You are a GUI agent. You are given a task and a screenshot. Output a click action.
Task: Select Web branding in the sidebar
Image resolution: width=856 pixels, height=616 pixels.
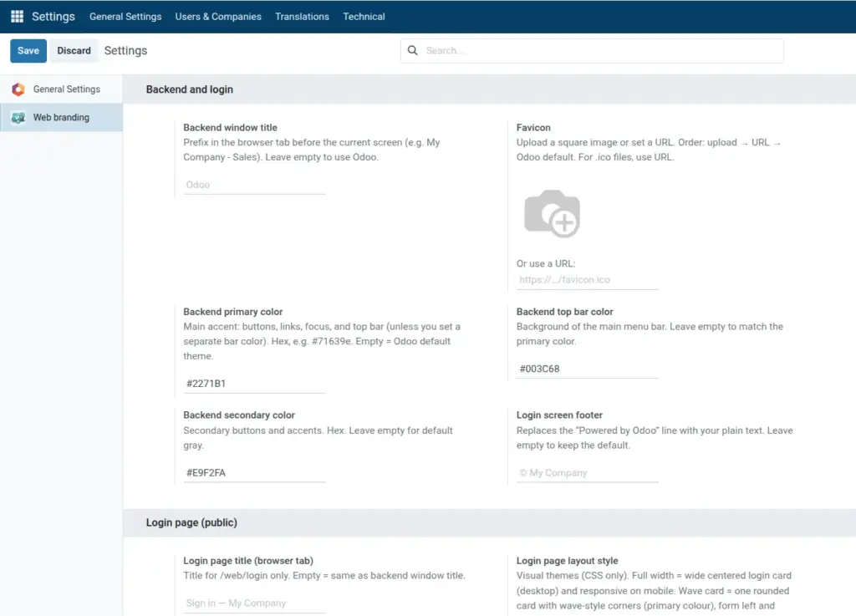point(61,117)
